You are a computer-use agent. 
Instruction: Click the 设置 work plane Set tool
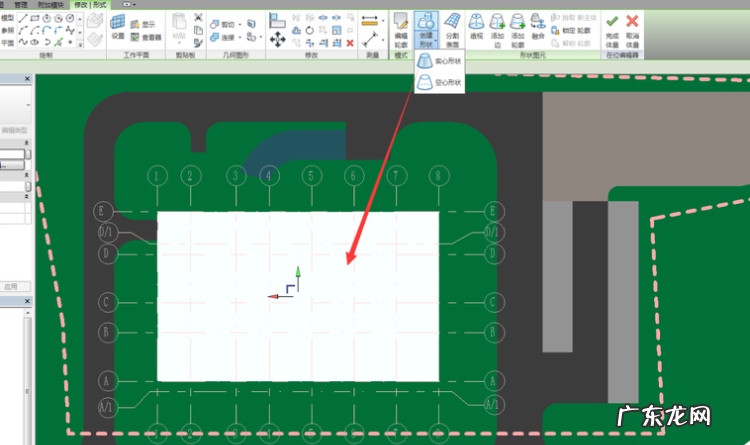[x=118, y=27]
